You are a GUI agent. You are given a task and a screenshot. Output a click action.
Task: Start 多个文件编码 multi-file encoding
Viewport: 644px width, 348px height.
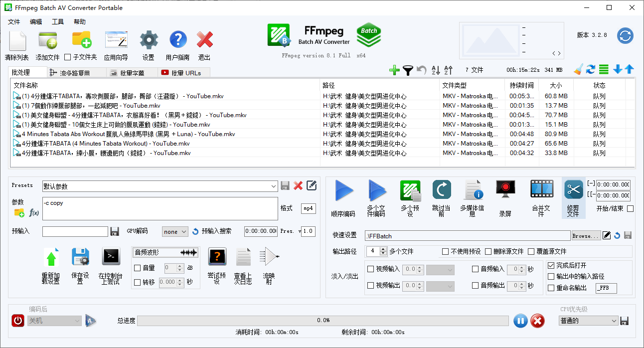pos(377,191)
